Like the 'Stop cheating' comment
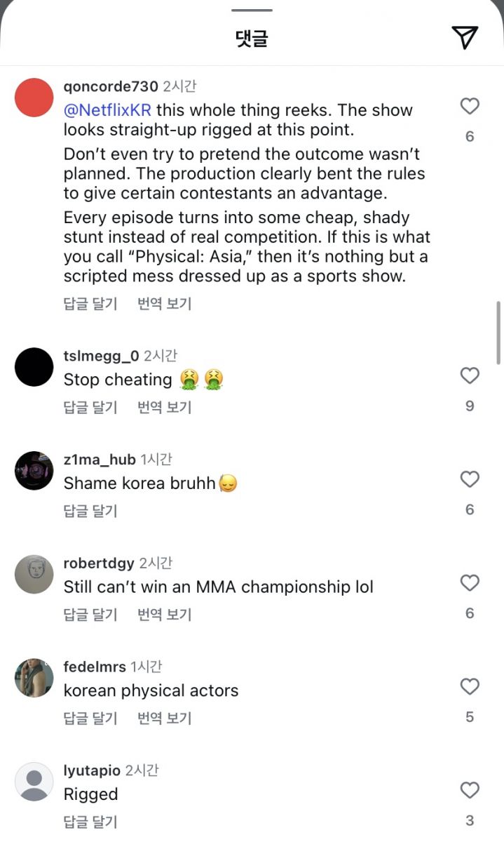Image resolution: width=504 pixels, height=842 pixels. click(x=470, y=376)
